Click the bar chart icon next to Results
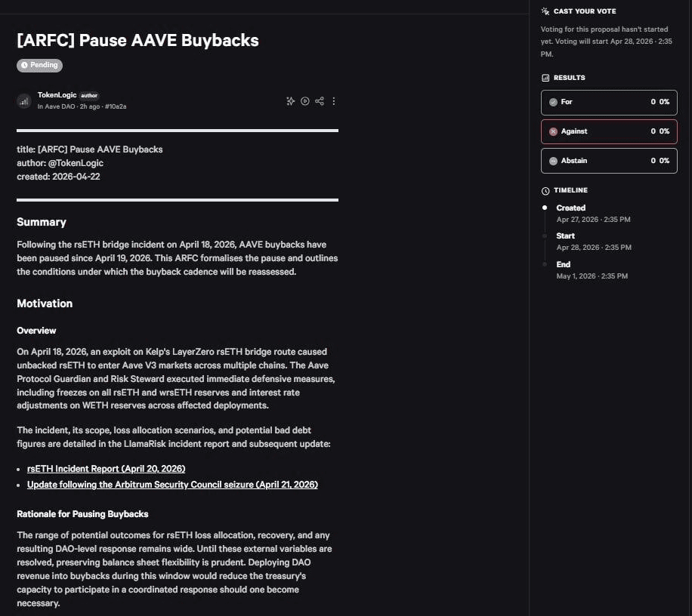Screen dimensions: 692x616 click(x=545, y=78)
